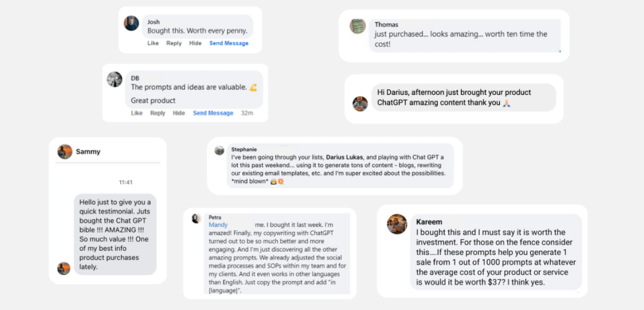644x310 pixels.
Task: Hide DB's comment
Action: (179, 113)
